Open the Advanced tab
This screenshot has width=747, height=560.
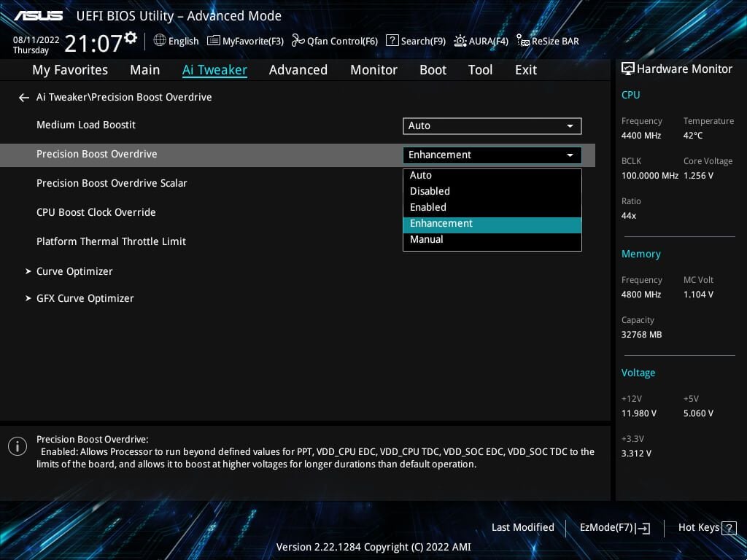click(298, 70)
